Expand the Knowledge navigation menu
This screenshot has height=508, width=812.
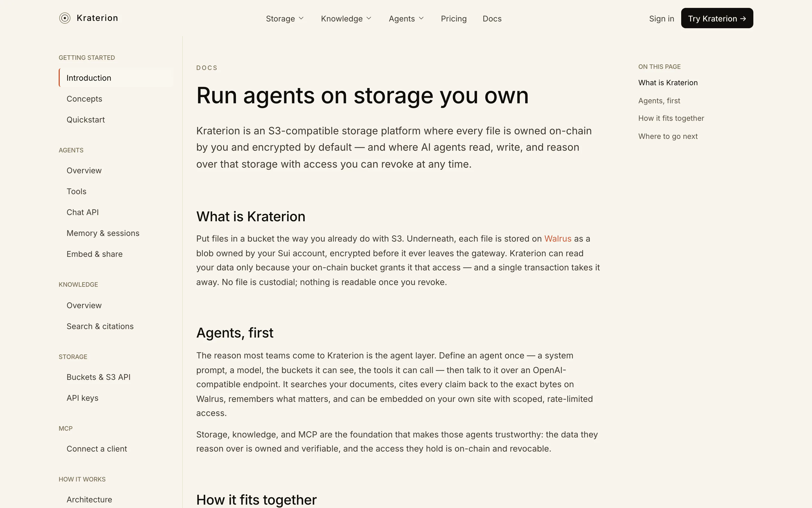(346, 18)
